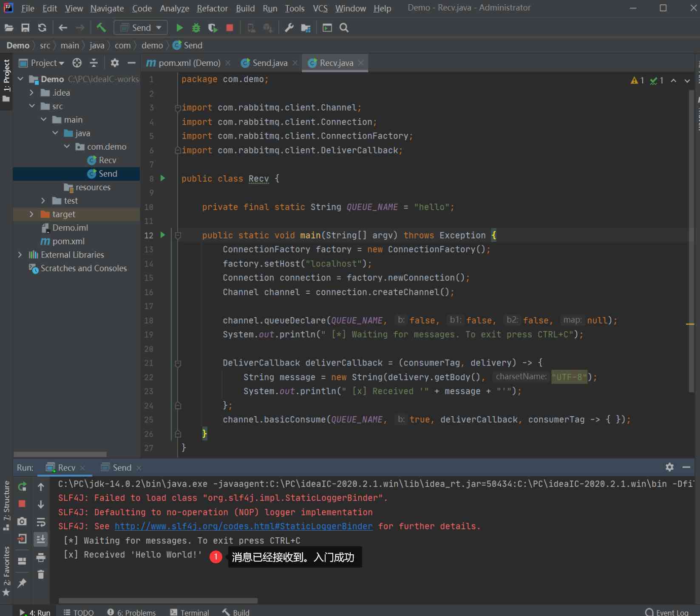Run with coverage icon
This screenshot has height=616, width=700.
point(213,28)
